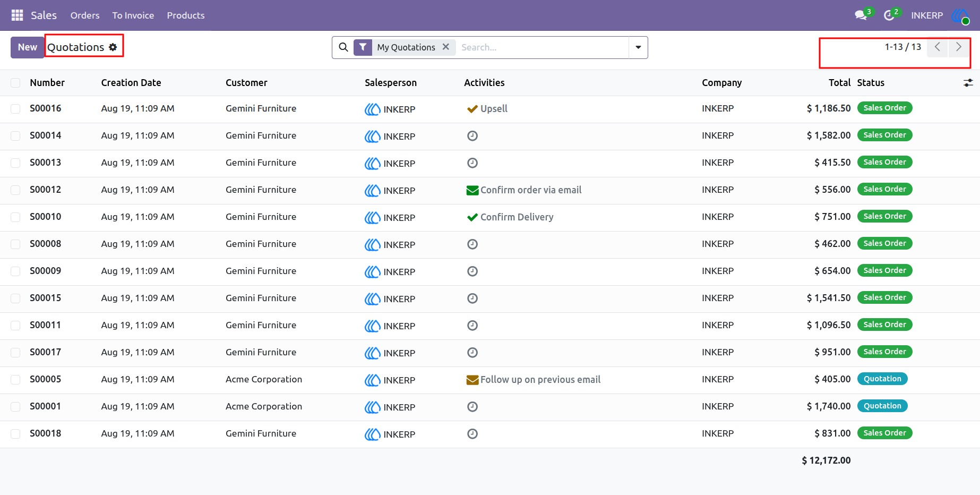Click the Quotation status badge for S00005

coord(882,379)
